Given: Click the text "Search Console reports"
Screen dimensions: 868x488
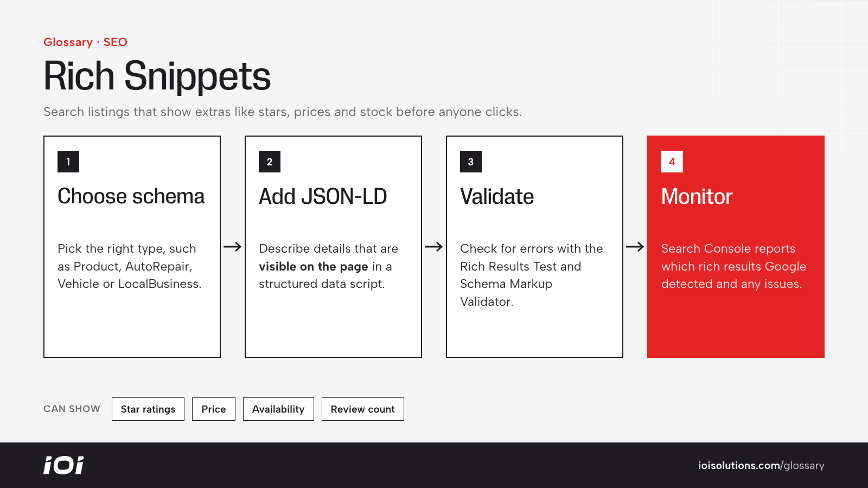Looking at the screenshot, I should coord(729,248).
